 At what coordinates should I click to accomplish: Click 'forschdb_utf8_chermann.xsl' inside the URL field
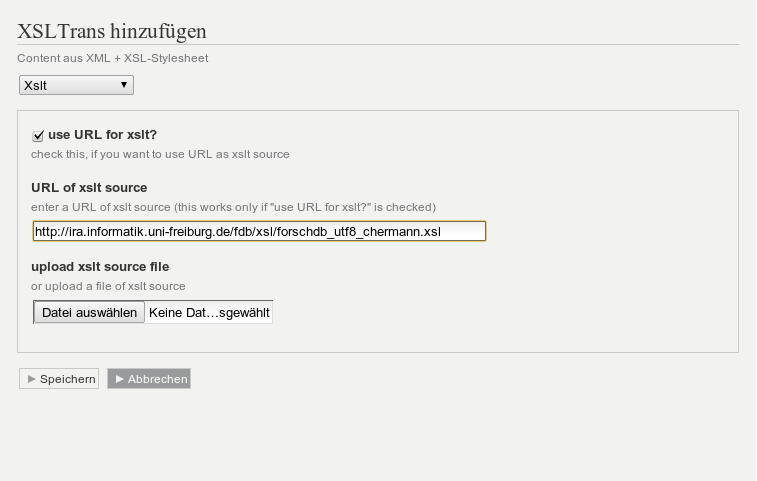coord(359,232)
